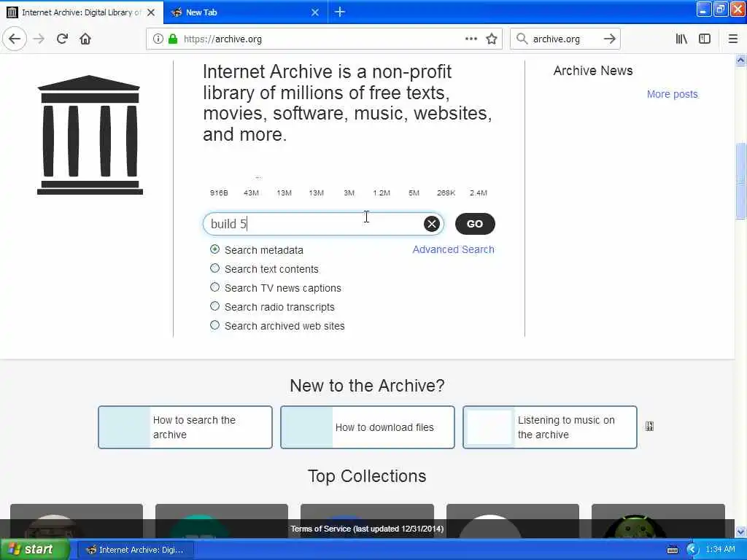Click the magnifier in the search bar
Screen dimensions: 747x560
(x=522, y=39)
